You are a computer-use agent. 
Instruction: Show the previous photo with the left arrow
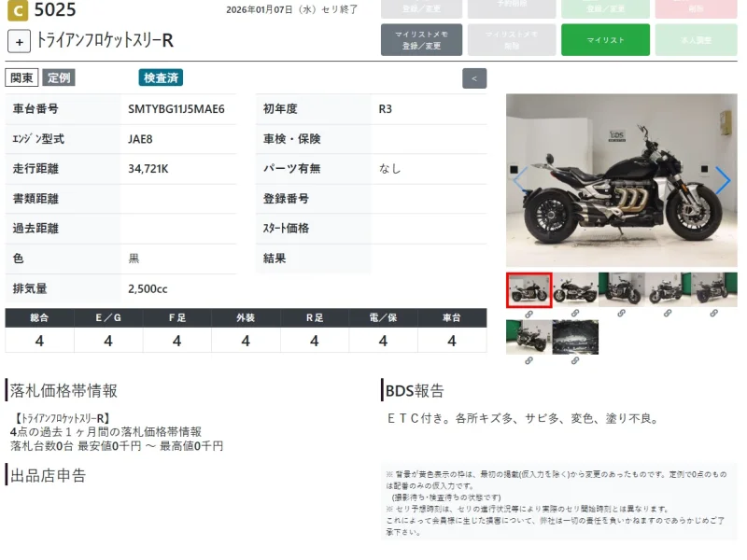point(520,180)
